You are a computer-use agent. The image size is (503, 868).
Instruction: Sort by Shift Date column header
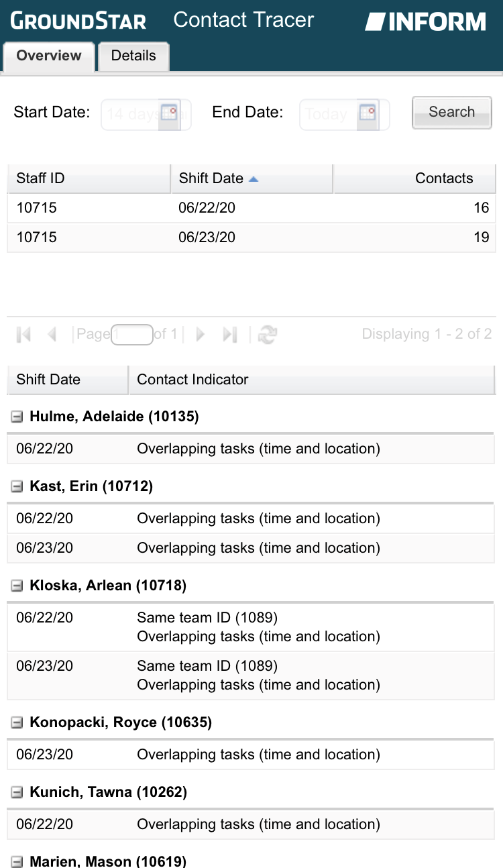[x=211, y=178]
